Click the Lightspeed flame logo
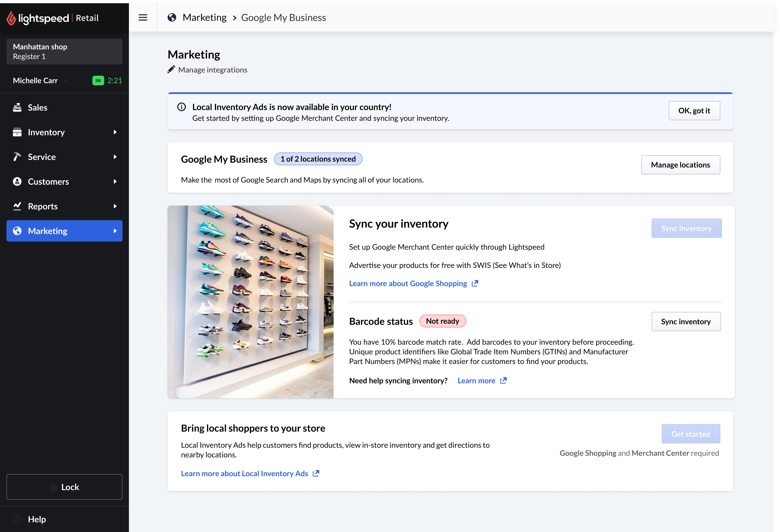Screen dimensions: 780x532 tap(11, 18)
